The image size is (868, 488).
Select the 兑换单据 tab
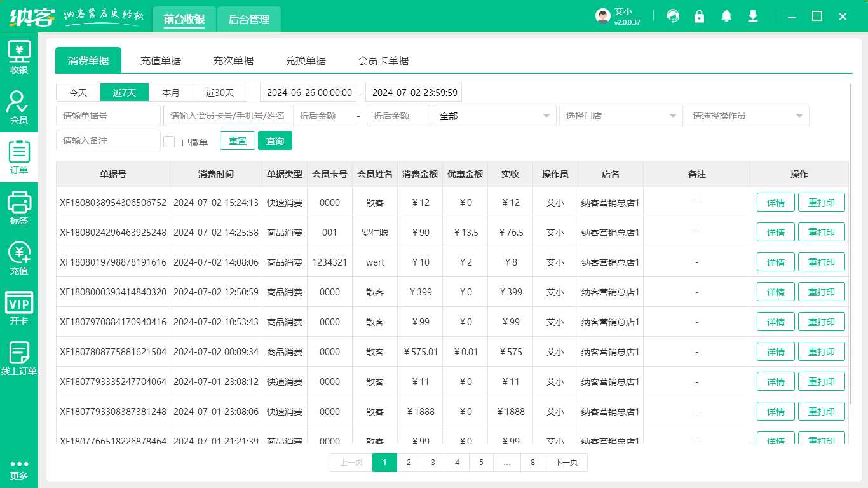pos(306,60)
